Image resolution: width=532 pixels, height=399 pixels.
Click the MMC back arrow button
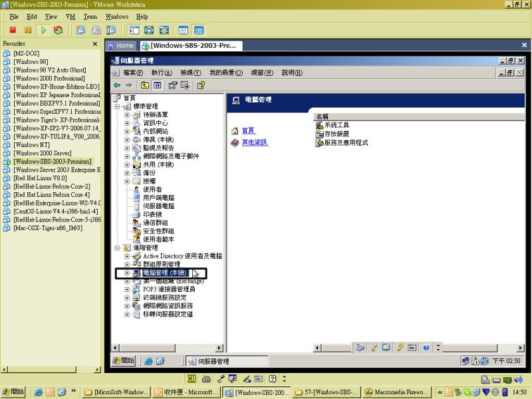(118, 85)
